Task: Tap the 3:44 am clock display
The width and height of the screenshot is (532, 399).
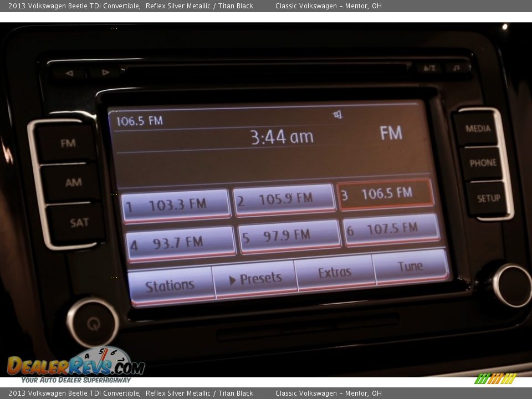Action: 282,137
